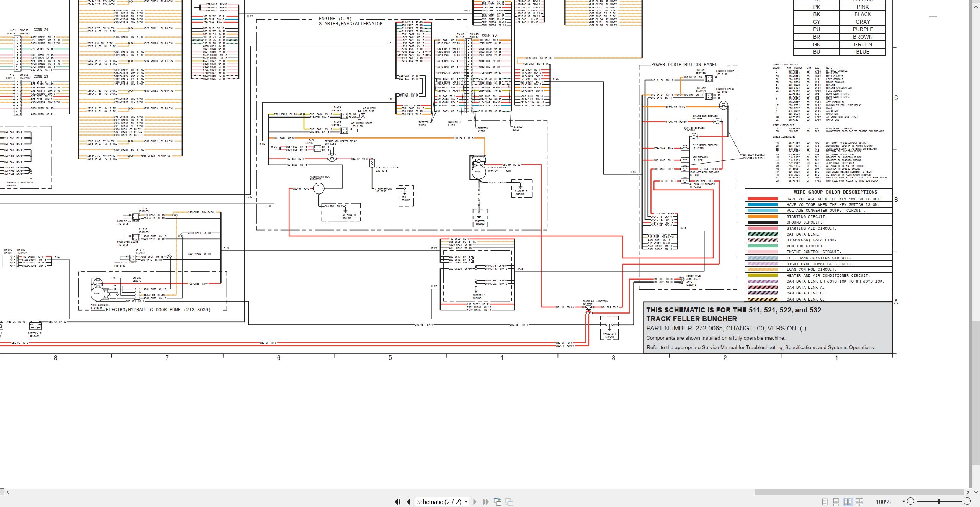Click the HEATER AND AIR CONDITIONER CIRCUIT row

click(818, 276)
